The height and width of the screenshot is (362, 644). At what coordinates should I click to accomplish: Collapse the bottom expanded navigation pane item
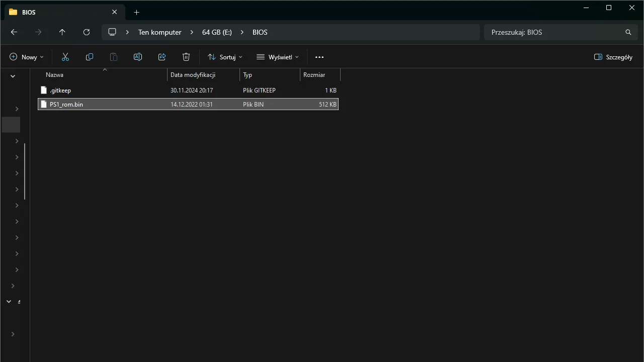pos(9,302)
